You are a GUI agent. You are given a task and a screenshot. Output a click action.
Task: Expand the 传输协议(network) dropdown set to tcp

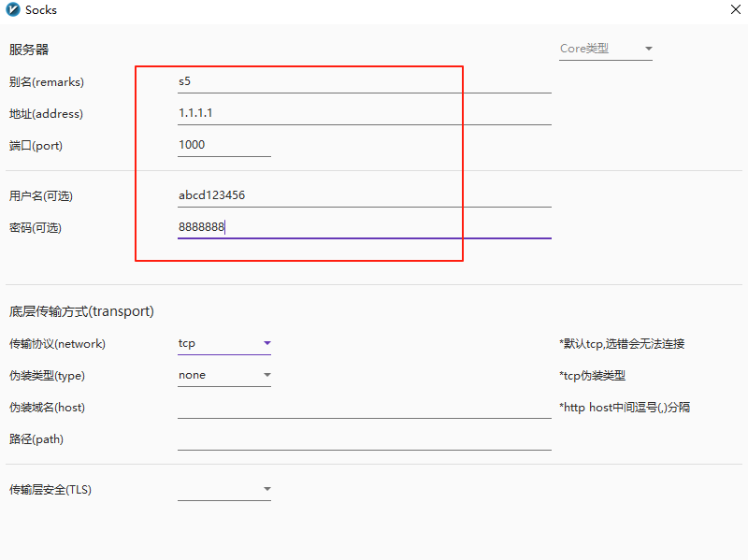tap(224, 344)
